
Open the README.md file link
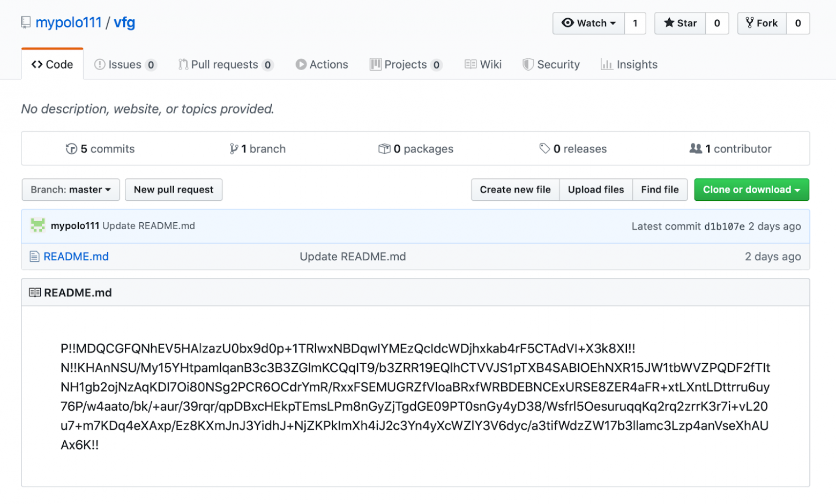(x=76, y=257)
